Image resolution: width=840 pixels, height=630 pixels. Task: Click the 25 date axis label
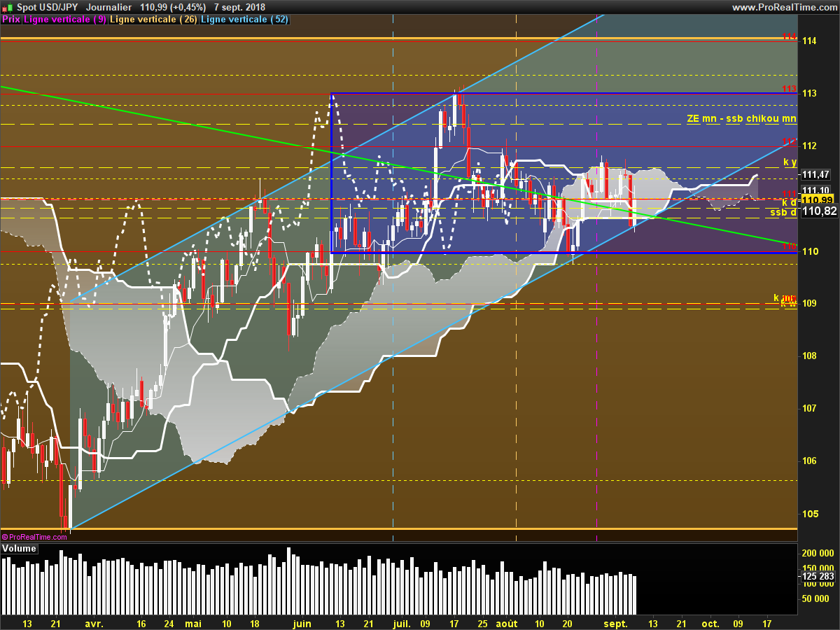482,623
